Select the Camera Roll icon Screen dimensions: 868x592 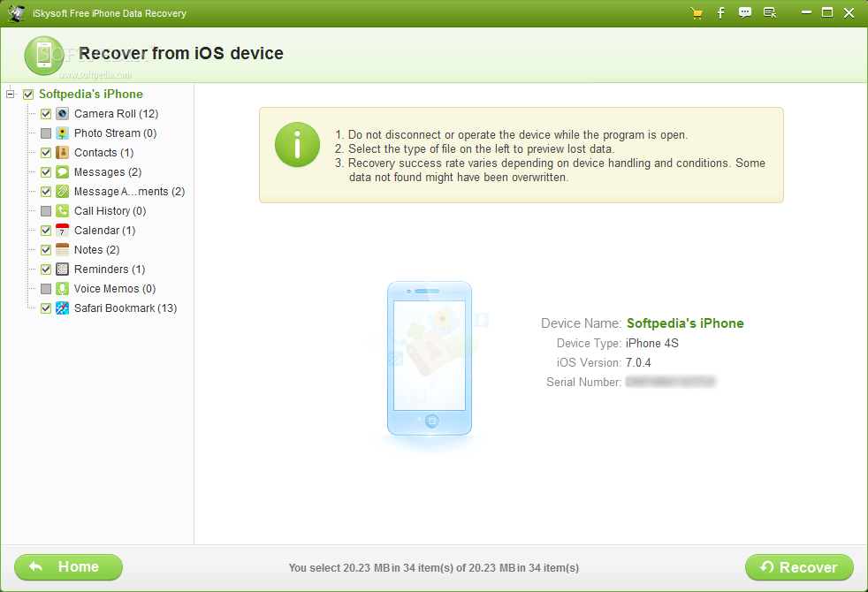62,113
